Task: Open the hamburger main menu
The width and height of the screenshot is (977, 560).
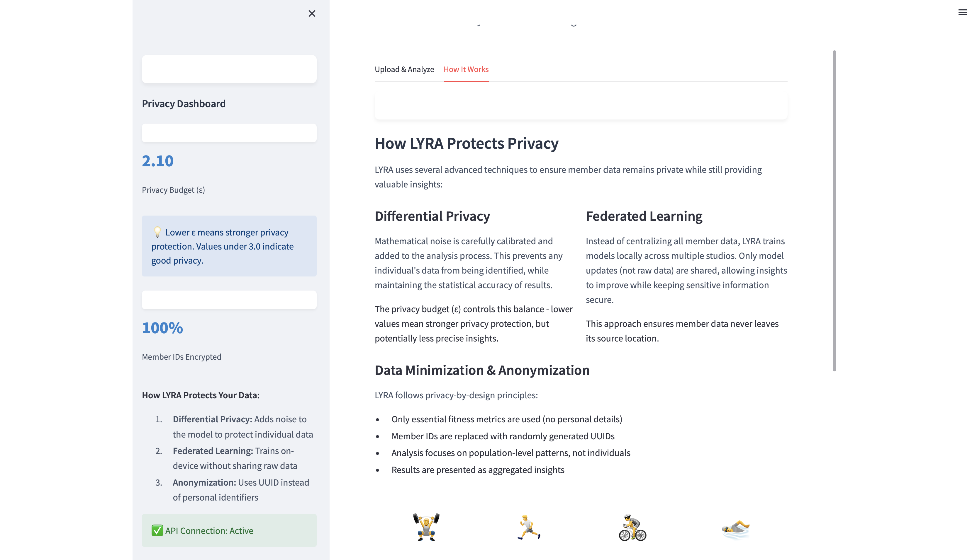Action: [x=962, y=12]
